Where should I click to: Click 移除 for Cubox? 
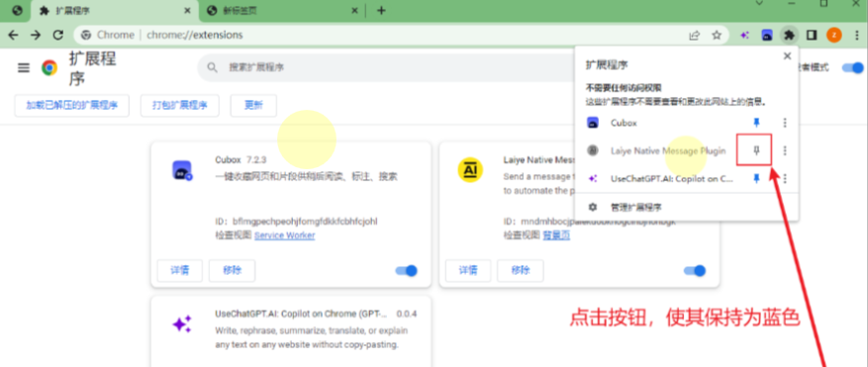[x=232, y=270]
